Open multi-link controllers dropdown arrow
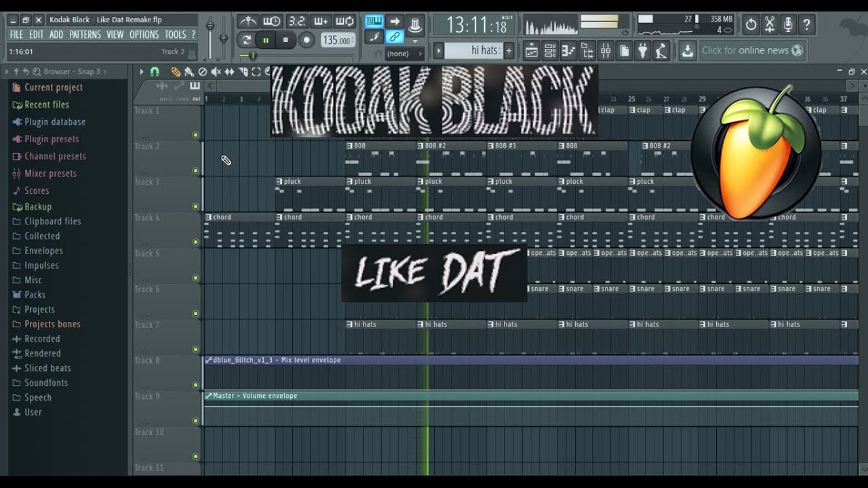The height and width of the screenshot is (488, 868). click(415, 41)
